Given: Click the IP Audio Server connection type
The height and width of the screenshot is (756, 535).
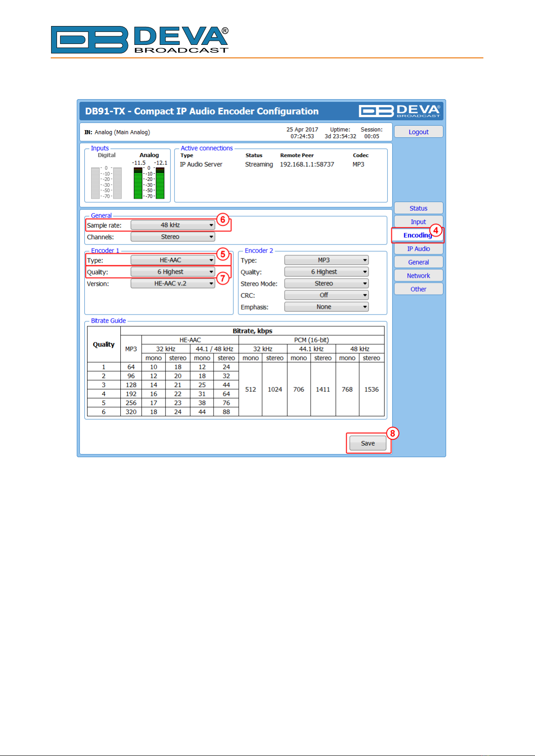Looking at the screenshot, I should click(x=201, y=165).
